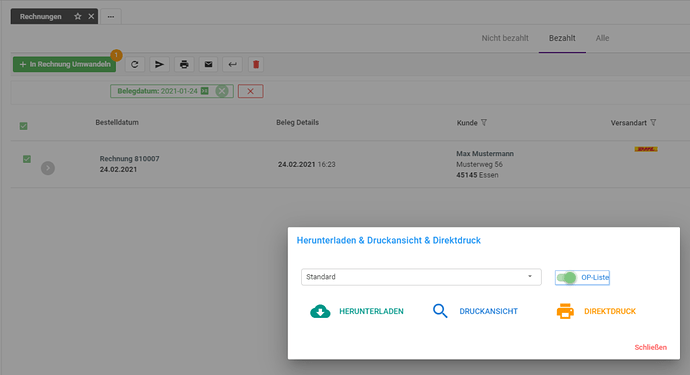The width and height of the screenshot is (690, 375).
Task: Switch to the Bezahlt tab
Action: pos(562,38)
